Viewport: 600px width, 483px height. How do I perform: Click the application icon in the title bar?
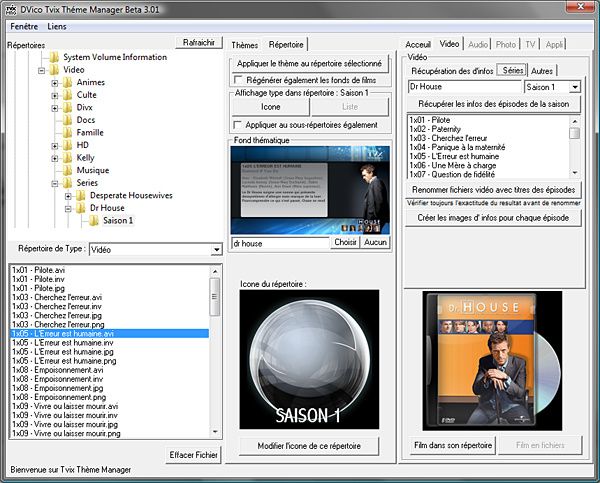(11, 9)
